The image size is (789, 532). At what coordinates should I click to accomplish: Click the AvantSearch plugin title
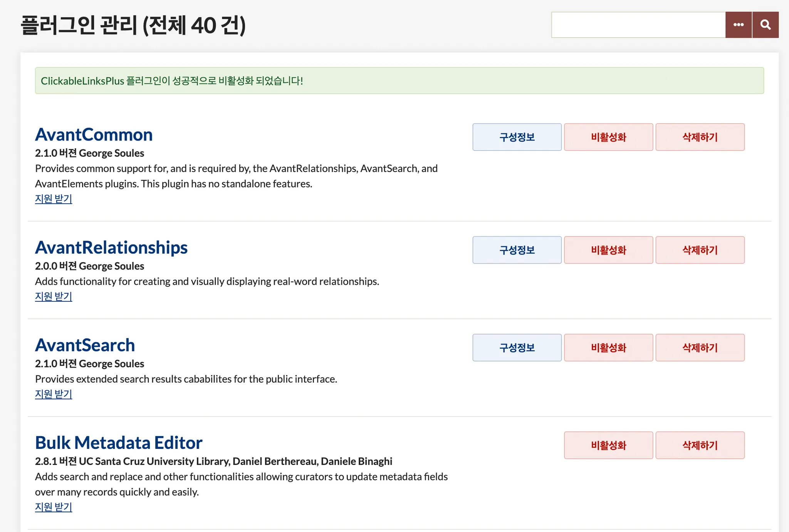click(85, 345)
